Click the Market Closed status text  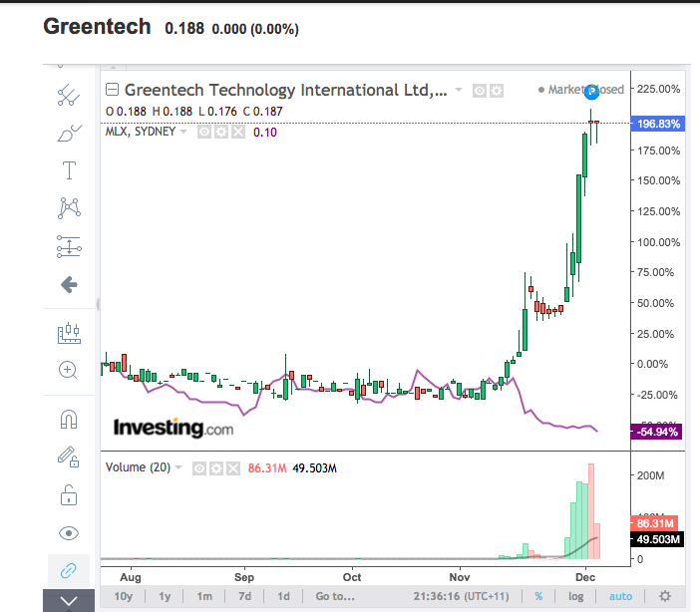coord(585,90)
